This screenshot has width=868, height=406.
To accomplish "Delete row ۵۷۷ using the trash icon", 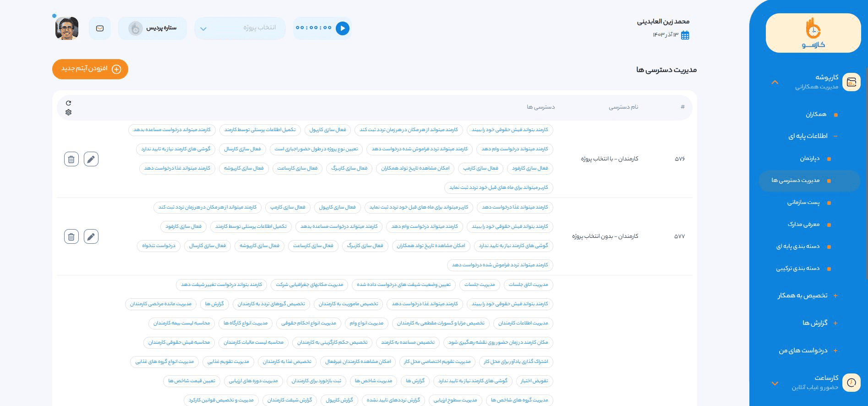I will click(x=71, y=236).
